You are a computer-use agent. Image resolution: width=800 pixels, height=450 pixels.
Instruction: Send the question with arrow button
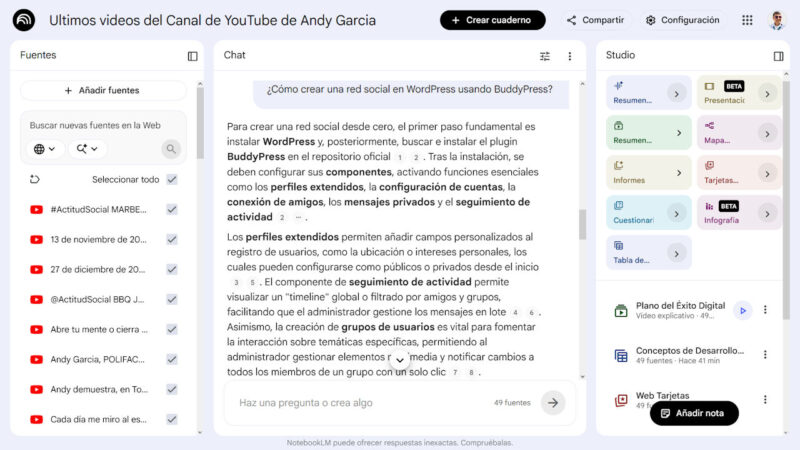click(x=553, y=403)
